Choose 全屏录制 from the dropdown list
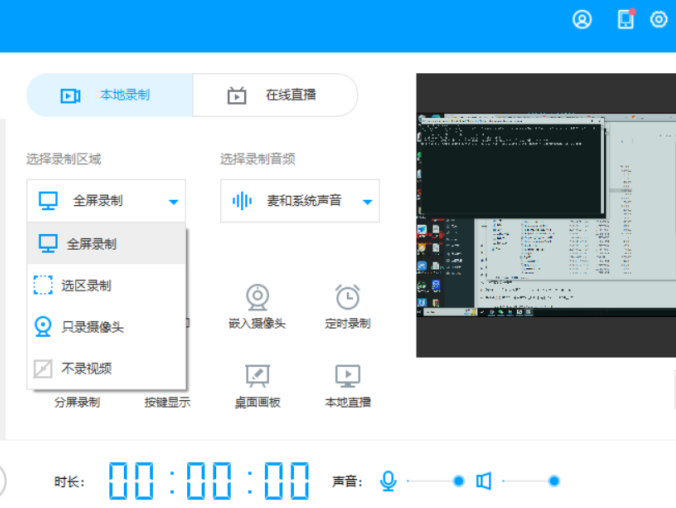676x508 pixels. click(106, 244)
